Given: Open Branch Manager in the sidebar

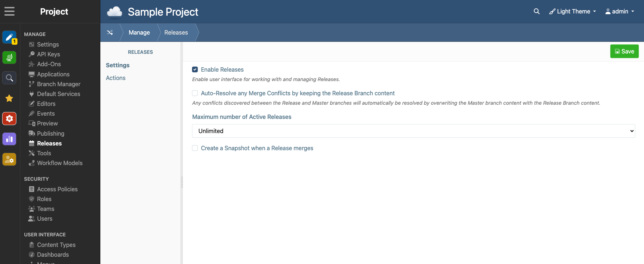Looking at the screenshot, I should [59, 84].
